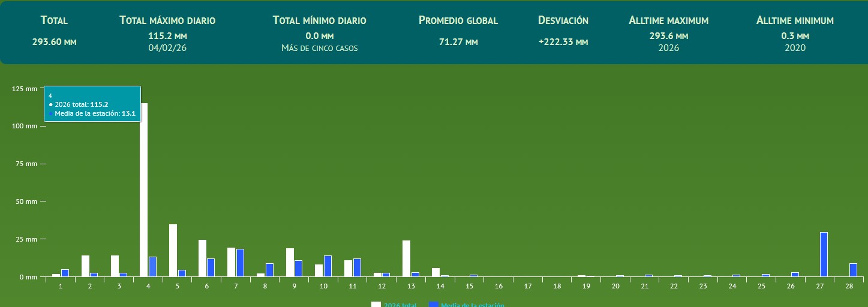Click the date 04/02/26 under maximum
The height and width of the screenshot is (307, 868).
coord(167,48)
